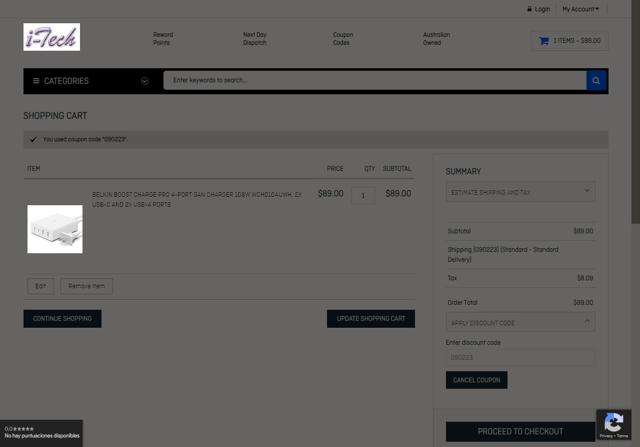Viewport: 640px width, 447px height.
Task: Open the Login link
Action: 542,9
